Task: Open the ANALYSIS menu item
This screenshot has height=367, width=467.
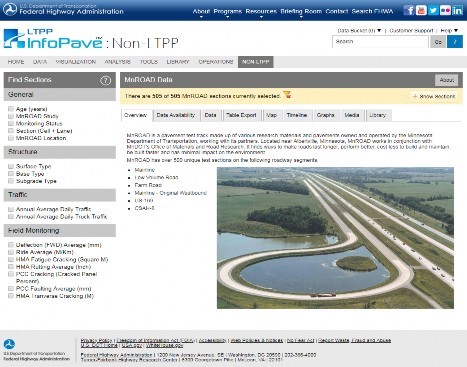Action: 118,62
